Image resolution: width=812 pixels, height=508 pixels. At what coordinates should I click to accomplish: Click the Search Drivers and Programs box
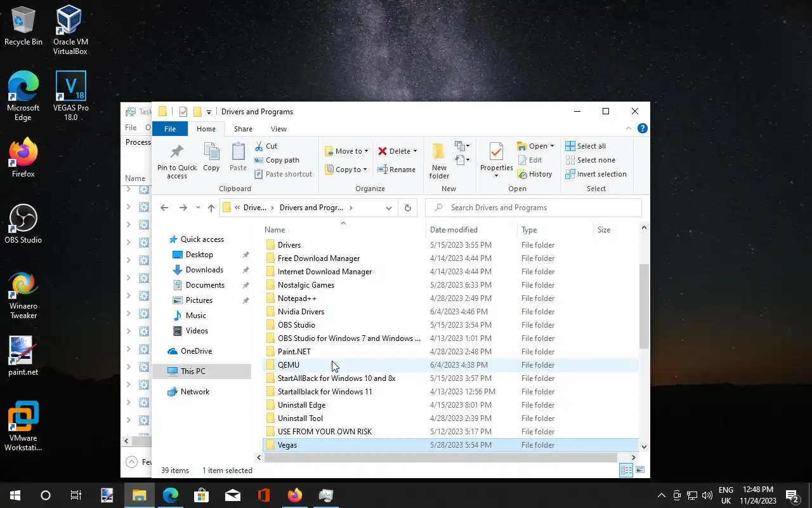pos(534,208)
